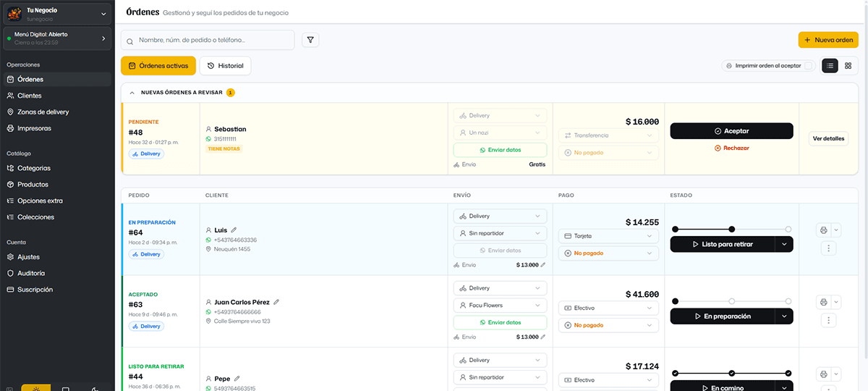Click the print icon for order #64
Image resolution: width=868 pixels, height=391 pixels.
(823, 230)
